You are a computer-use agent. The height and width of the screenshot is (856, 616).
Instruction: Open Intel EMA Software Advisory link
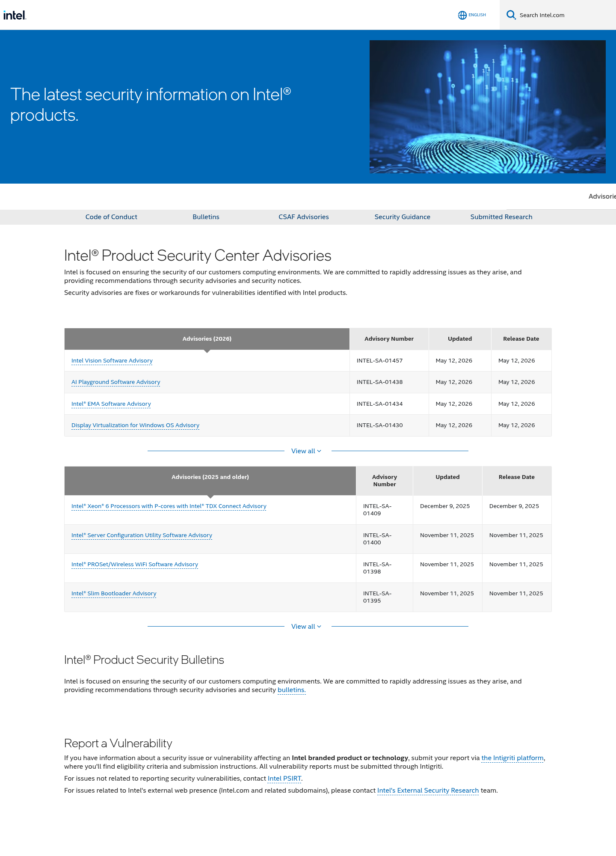click(x=111, y=404)
